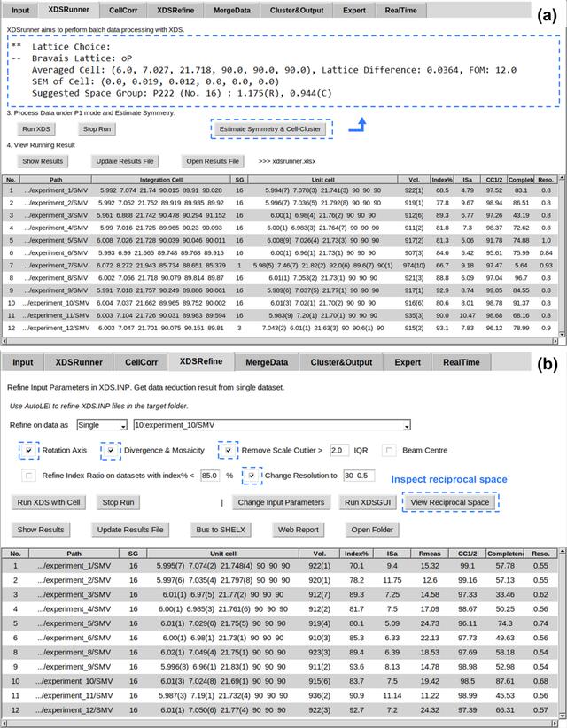Edit the IQR threshold field 2.0
This screenshot has height=728, width=567.
tap(339, 451)
